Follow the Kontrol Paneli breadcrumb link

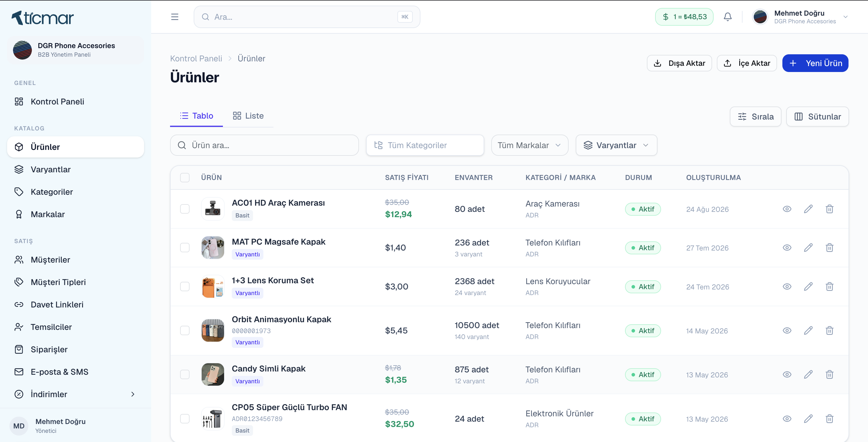(196, 59)
